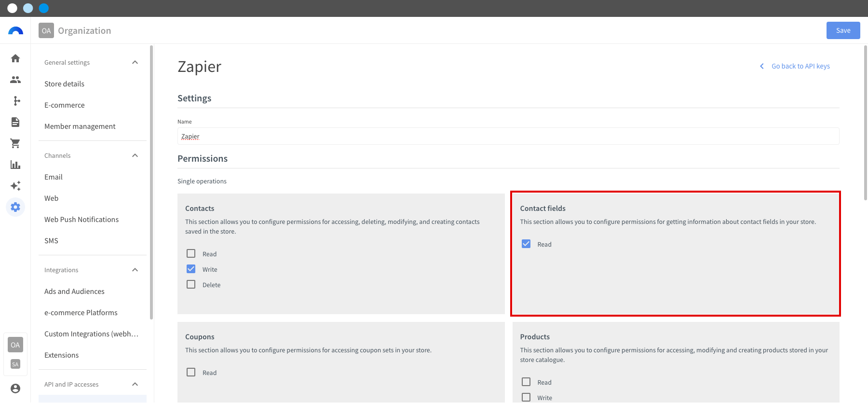
Task: Open the Settings gear icon
Action: click(15, 207)
